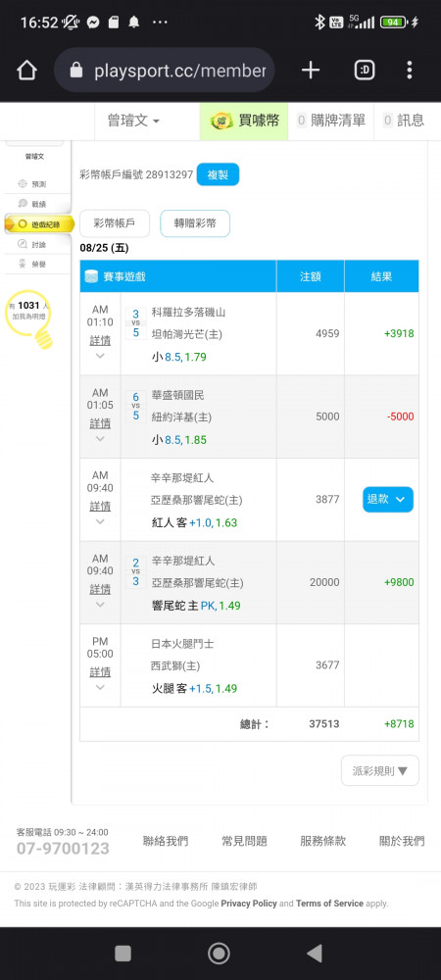
Task: Click the +3918 result value
Action: point(399,334)
